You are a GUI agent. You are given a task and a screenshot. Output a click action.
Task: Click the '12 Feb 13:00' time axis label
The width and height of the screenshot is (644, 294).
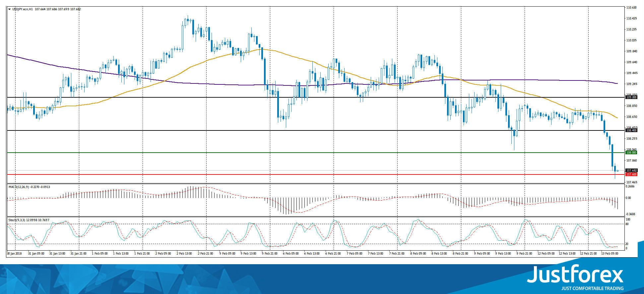click(x=567, y=254)
